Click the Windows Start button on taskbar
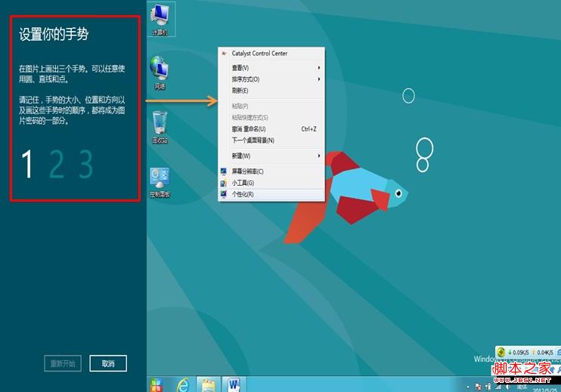 (x=157, y=384)
